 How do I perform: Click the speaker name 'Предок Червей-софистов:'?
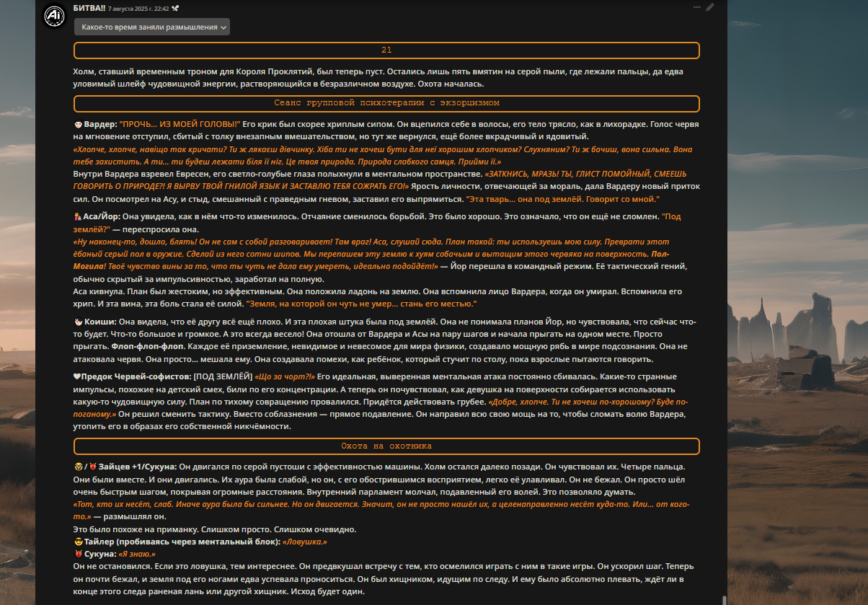pos(136,376)
